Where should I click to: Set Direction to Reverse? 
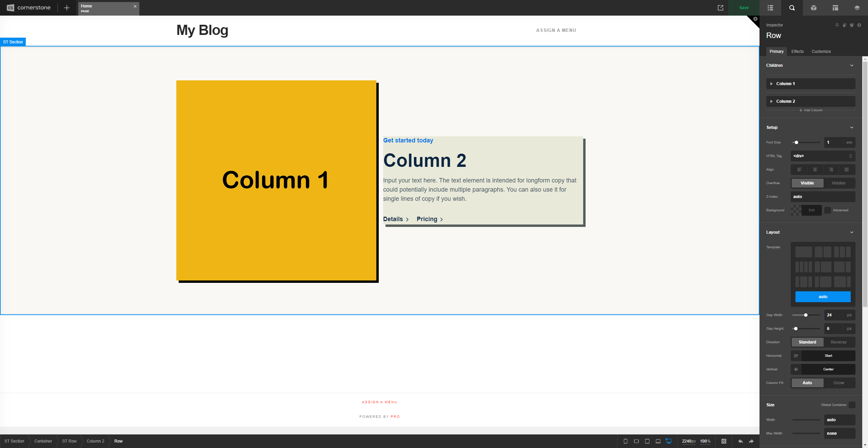(839, 342)
